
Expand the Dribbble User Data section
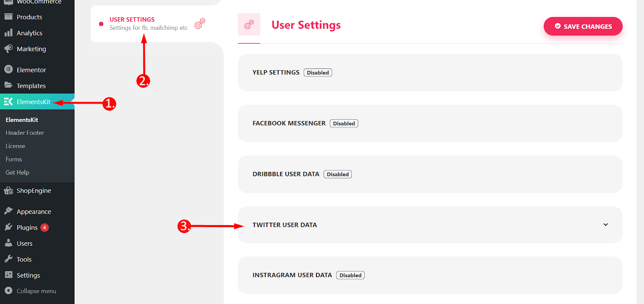430,174
